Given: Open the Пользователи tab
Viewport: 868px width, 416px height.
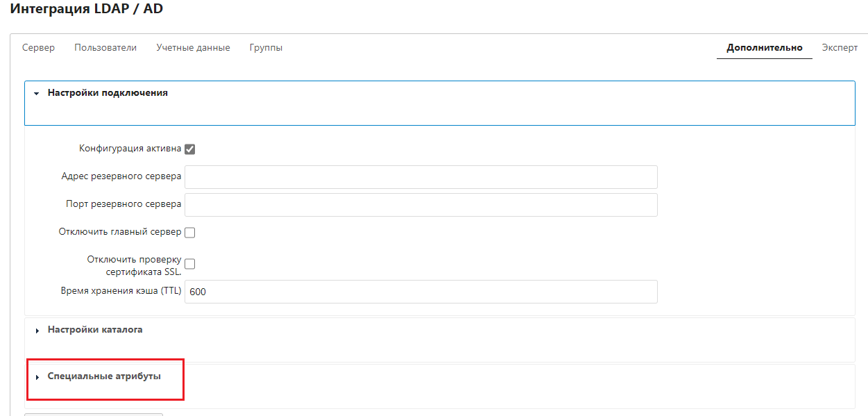Looking at the screenshot, I should pyautogui.click(x=105, y=48).
